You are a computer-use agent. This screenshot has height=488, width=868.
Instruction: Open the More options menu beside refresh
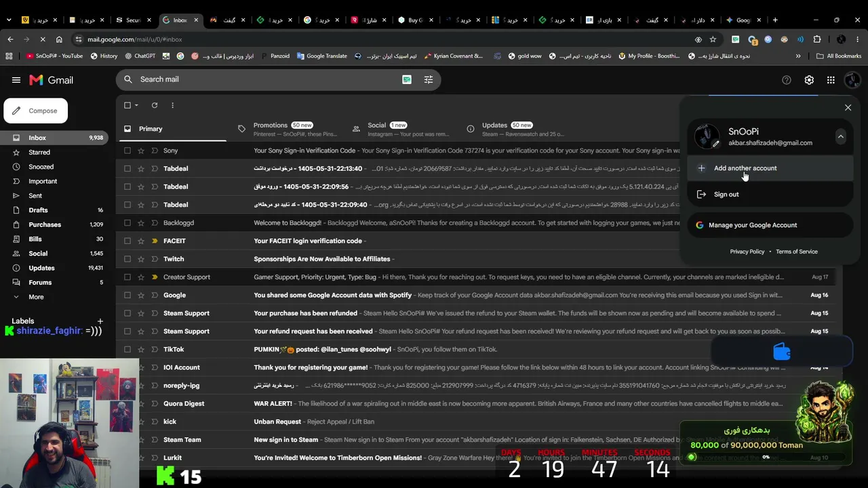pyautogui.click(x=172, y=105)
